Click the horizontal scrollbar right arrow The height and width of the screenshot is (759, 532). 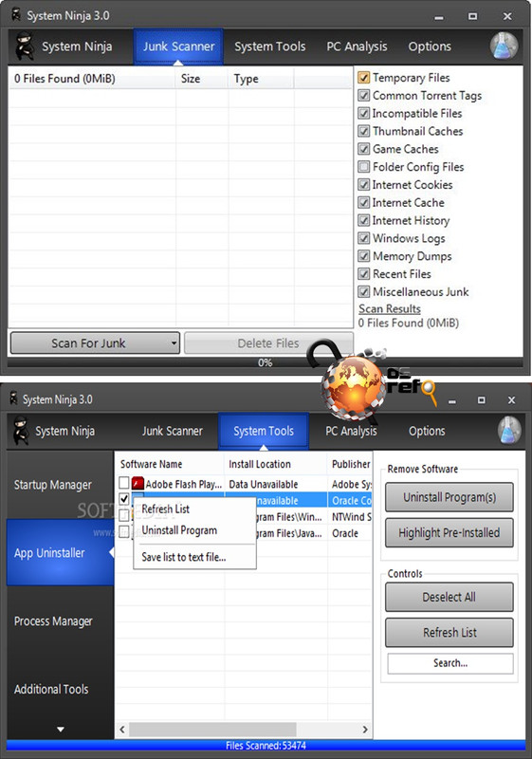[365, 729]
